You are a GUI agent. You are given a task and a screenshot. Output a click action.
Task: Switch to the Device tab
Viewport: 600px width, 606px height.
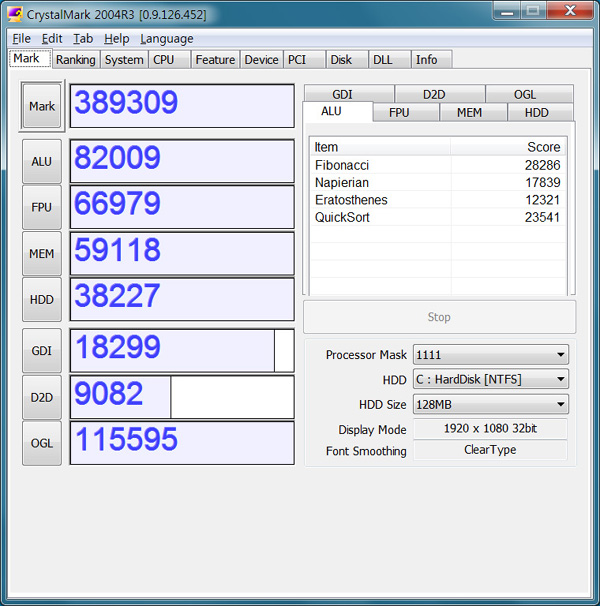point(261,60)
